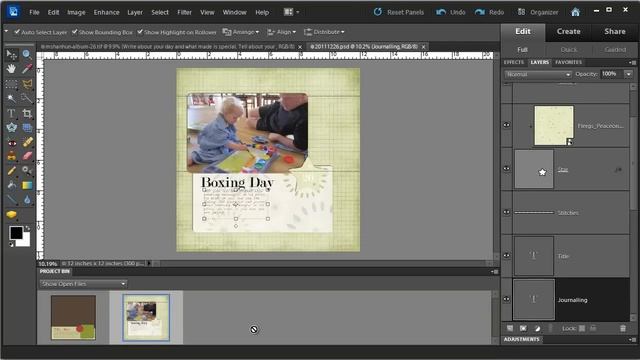The width and height of the screenshot is (640, 360).
Task: Open the Project Bin panel options menu
Action: click(494, 271)
